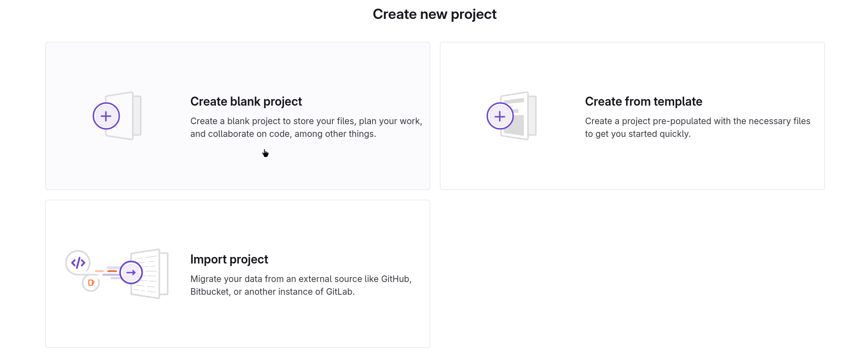Viewport: 868px width, 363px height.
Task: Click the plus circle on template card
Action: click(500, 116)
